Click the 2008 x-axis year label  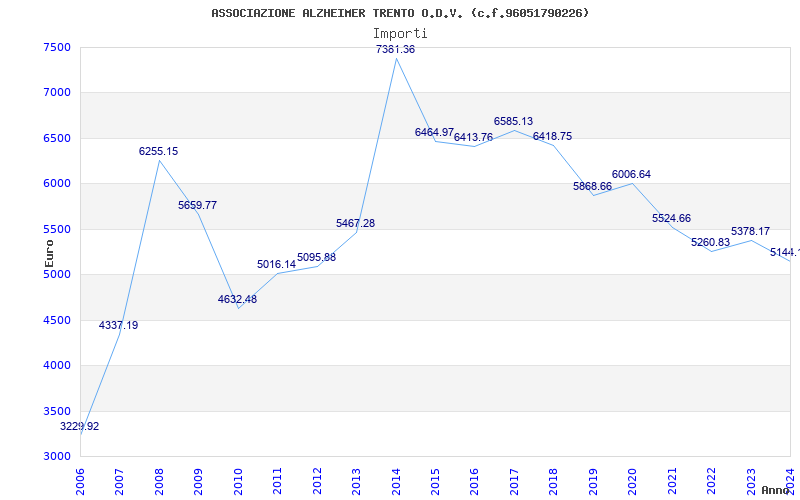click(159, 482)
